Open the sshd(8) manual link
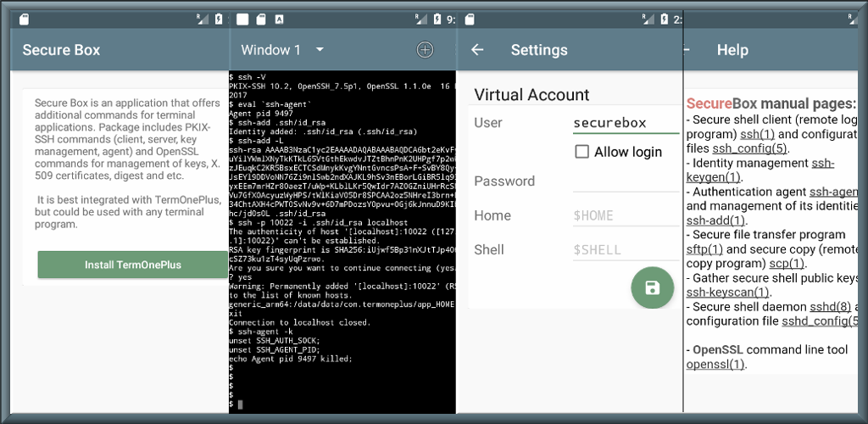The width and height of the screenshot is (868, 424). tap(831, 307)
